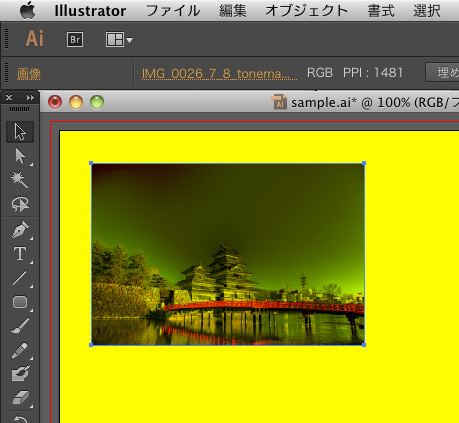Click the bottom-left selection handle of image
The image size is (459, 423).
click(91, 345)
